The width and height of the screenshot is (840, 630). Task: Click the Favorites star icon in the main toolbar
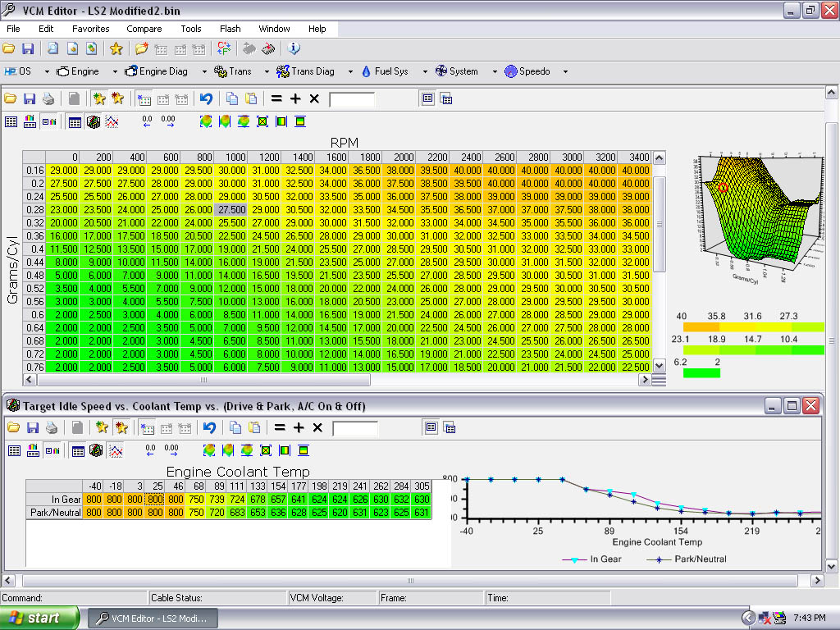click(116, 49)
